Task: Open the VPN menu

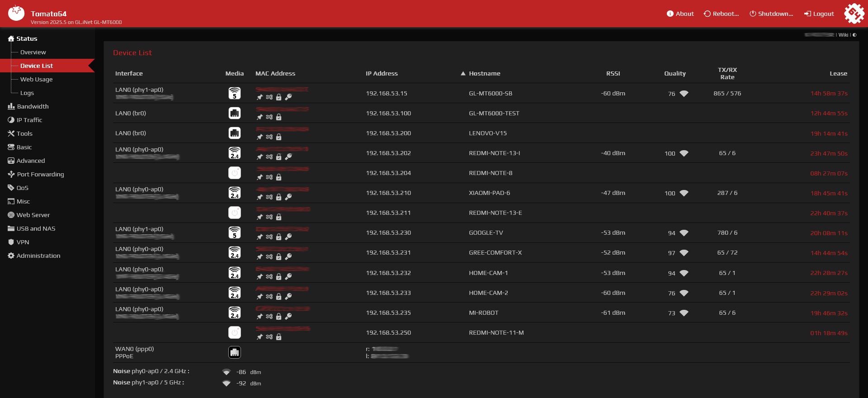Action: point(19,242)
